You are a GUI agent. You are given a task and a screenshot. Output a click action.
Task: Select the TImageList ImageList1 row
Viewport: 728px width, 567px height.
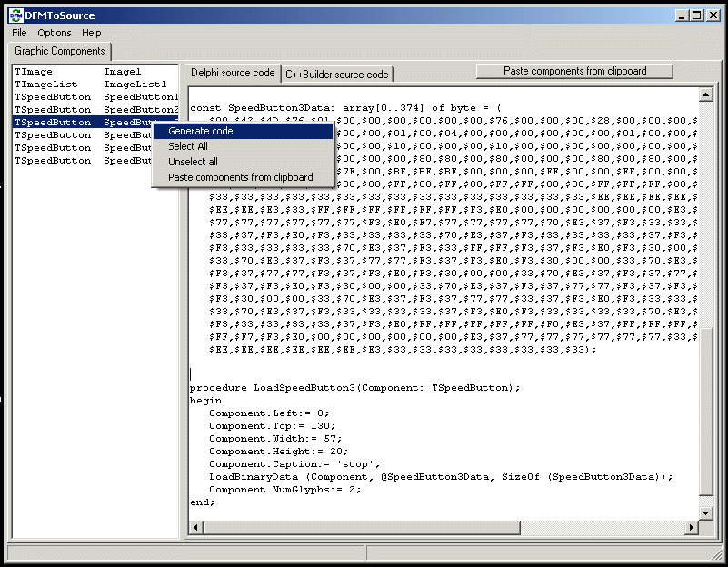[95, 84]
